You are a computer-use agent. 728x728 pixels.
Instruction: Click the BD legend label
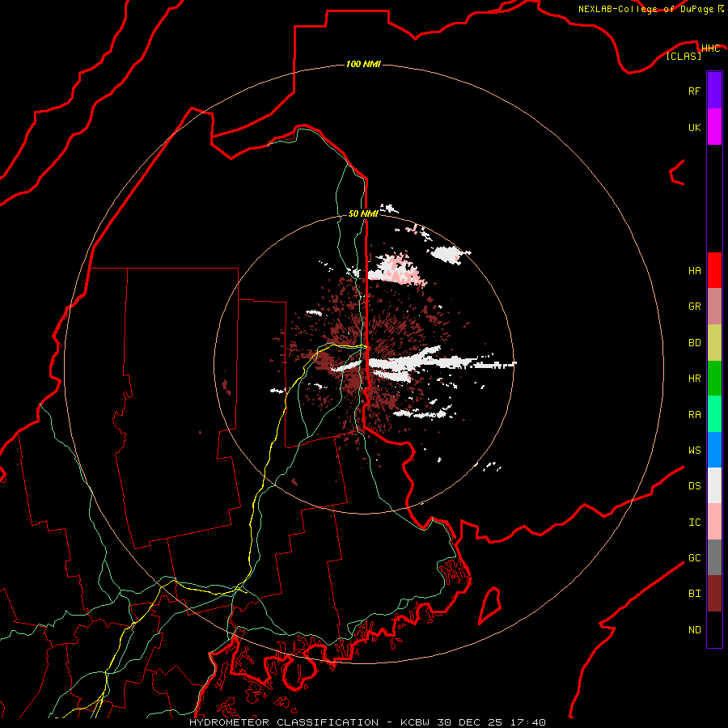click(x=694, y=343)
